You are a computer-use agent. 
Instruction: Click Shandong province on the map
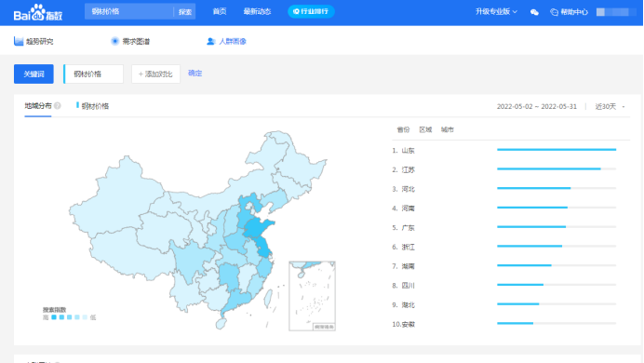258,228
